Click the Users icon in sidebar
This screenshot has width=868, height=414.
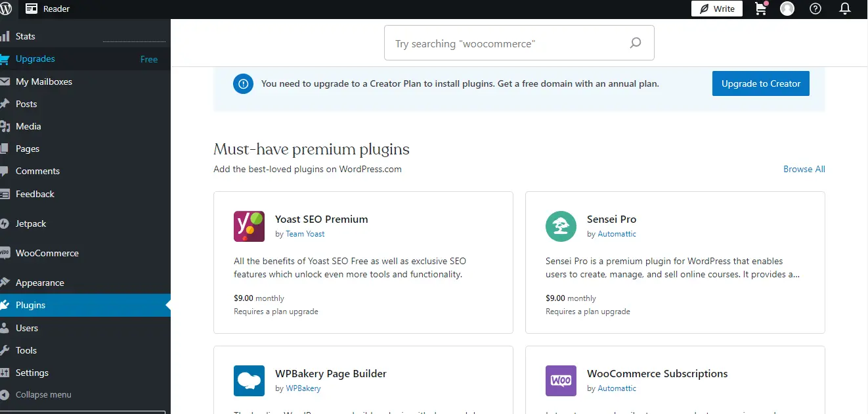tap(4, 328)
